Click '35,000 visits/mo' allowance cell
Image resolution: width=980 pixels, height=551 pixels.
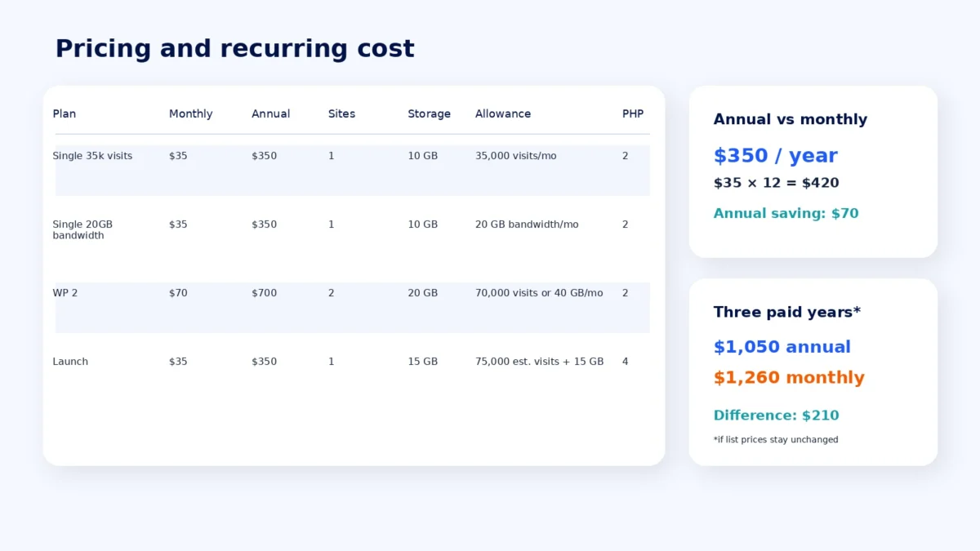(x=515, y=156)
